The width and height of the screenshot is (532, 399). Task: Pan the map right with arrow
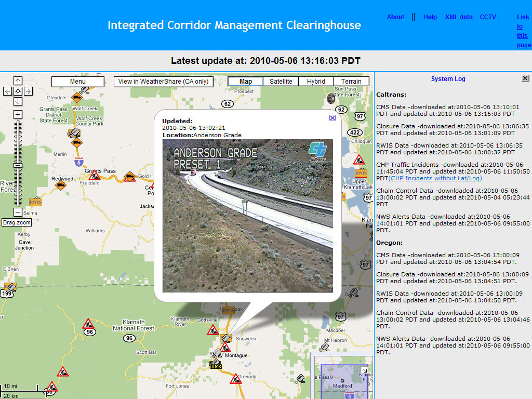[28, 91]
